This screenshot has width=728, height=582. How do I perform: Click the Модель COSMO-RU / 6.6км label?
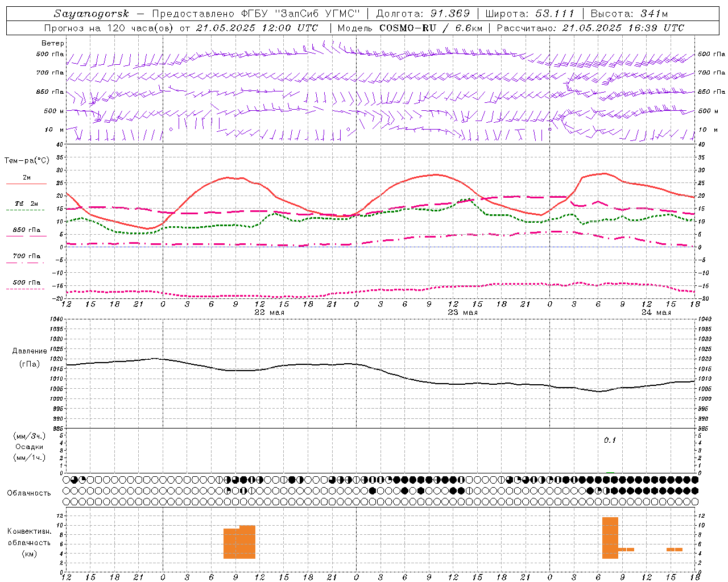point(409,28)
